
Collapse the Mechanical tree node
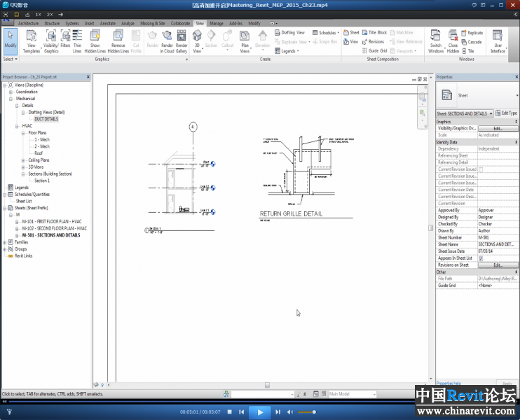(x=11, y=99)
